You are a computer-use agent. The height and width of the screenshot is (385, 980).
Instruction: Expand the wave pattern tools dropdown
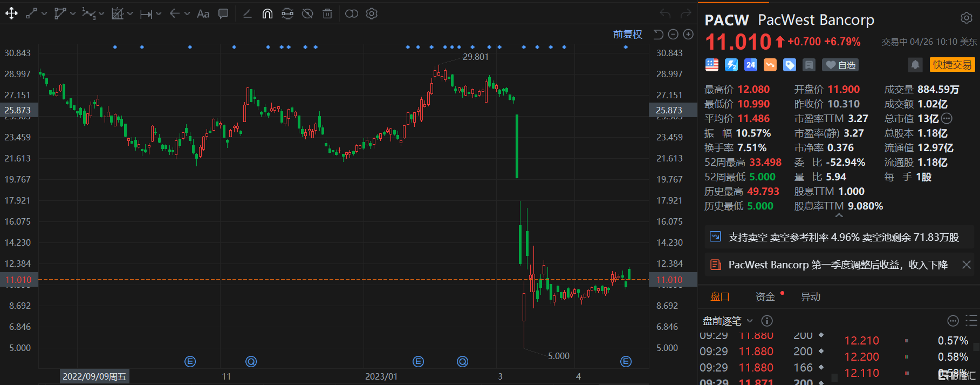[101, 13]
